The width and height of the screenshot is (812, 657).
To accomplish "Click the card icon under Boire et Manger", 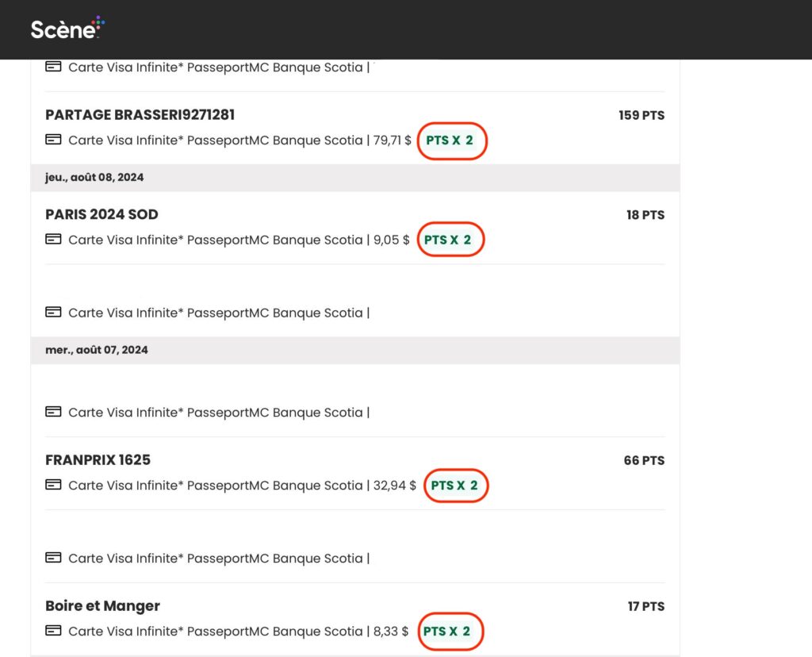I will pos(53,631).
